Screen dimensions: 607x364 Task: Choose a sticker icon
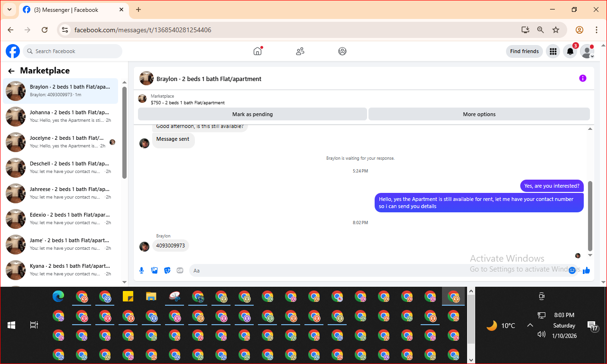[x=167, y=270]
